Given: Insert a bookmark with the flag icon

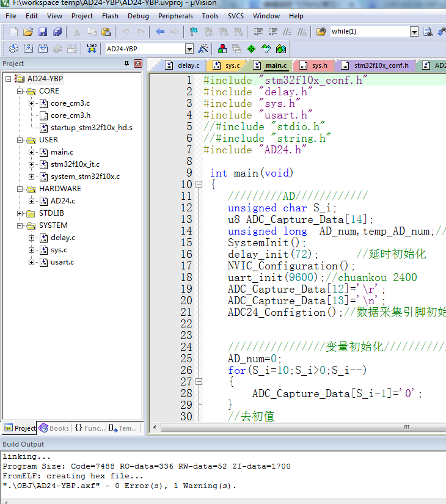Looking at the screenshot, I should tap(194, 32).
